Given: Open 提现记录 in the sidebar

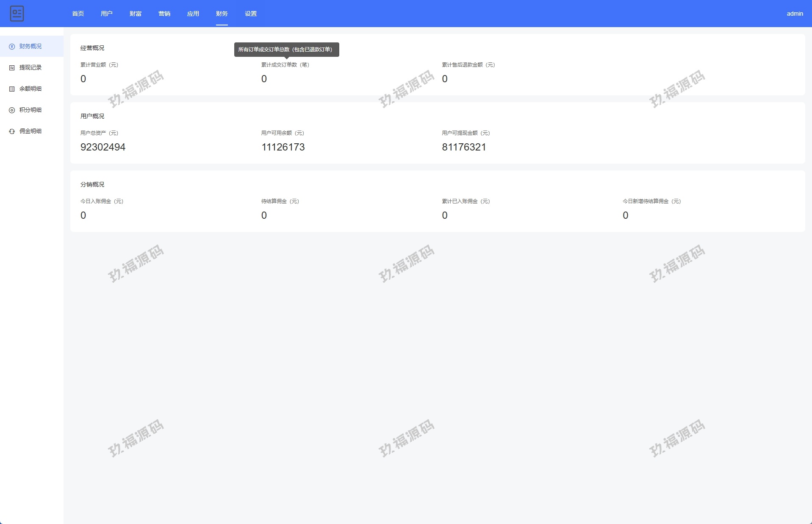Looking at the screenshot, I should [x=30, y=68].
